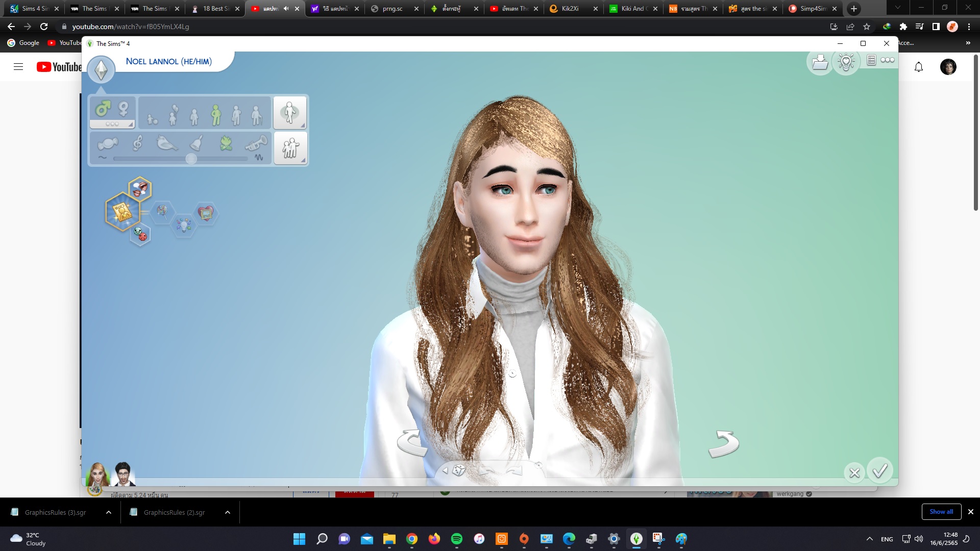Click the name field Noel Lannol
This screenshot has height=551, width=980.
pyautogui.click(x=168, y=61)
